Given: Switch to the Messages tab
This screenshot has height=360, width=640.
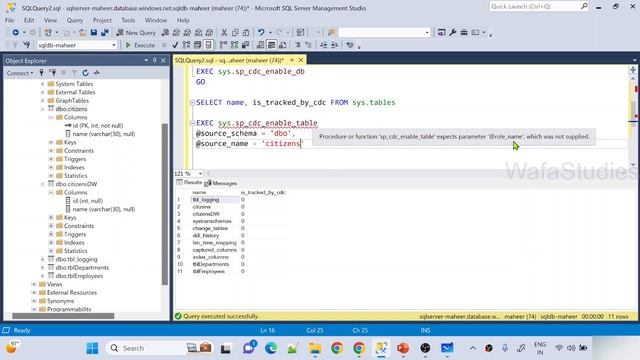Looking at the screenshot, I should click(x=221, y=183).
